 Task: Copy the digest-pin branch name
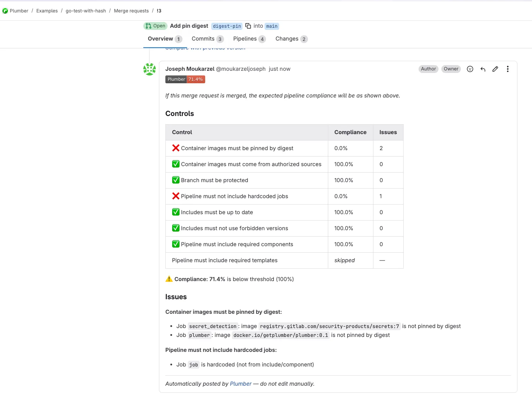coord(248,26)
